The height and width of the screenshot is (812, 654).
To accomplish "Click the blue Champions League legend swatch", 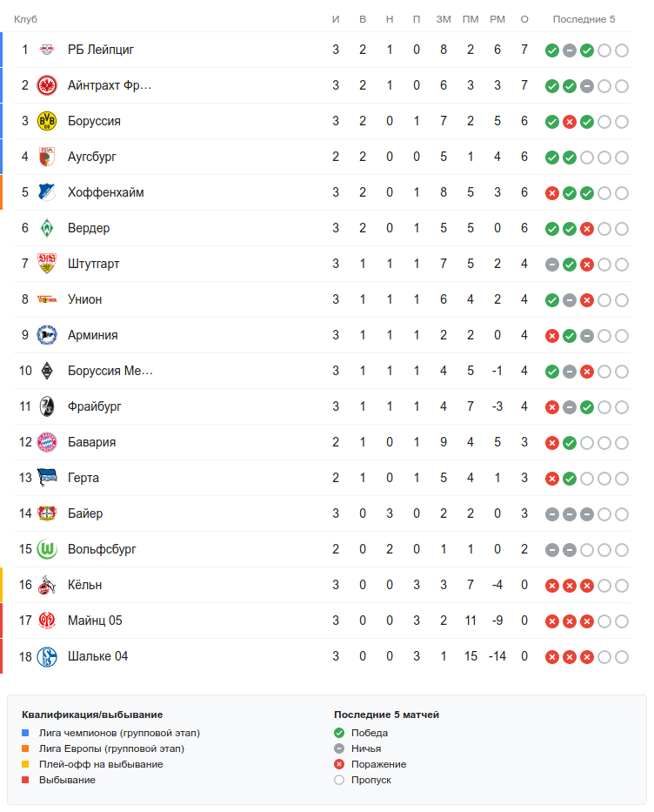I will (x=26, y=733).
